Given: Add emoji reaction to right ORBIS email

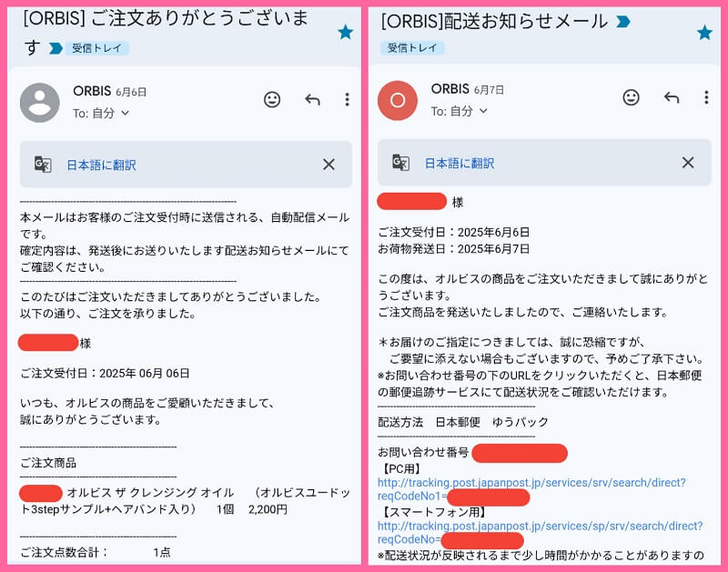Looking at the screenshot, I should tap(631, 97).
